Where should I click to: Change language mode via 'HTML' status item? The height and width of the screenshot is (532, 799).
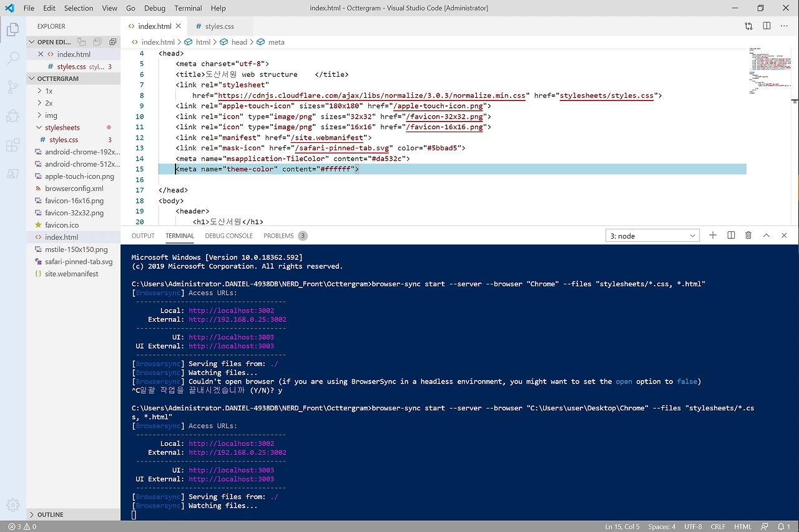tap(743, 526)
